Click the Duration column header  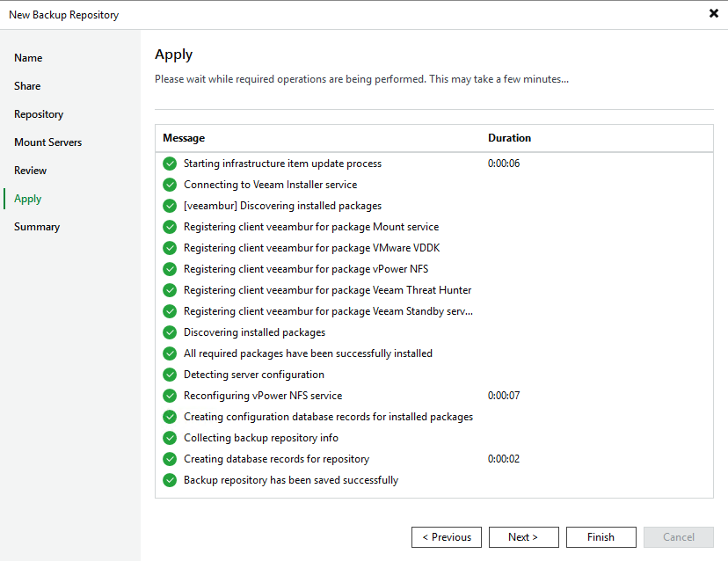point(509,138)
